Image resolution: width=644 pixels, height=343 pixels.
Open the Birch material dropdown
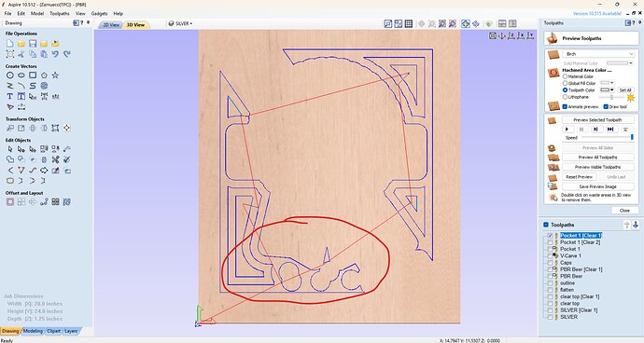(599, 54)
